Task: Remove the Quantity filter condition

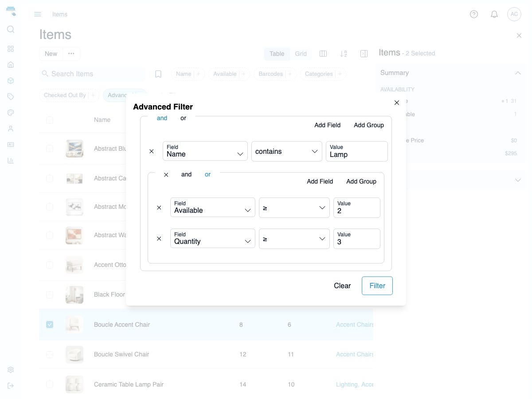Action: 159,239
